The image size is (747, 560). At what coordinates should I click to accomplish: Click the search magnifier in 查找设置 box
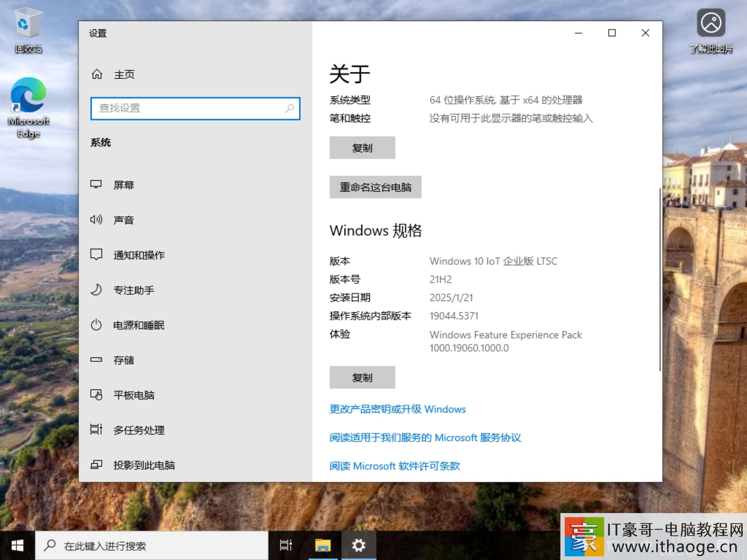290,108
